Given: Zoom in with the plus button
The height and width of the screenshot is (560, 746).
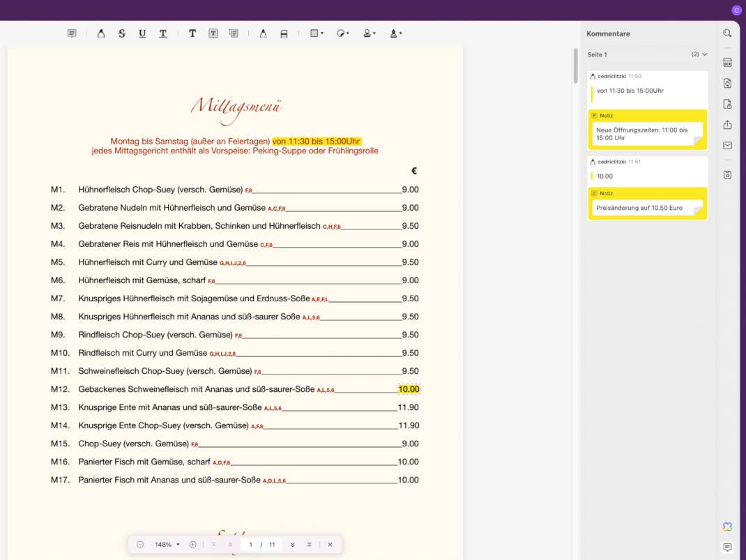Looking at the screenshot, I should 193,545.
